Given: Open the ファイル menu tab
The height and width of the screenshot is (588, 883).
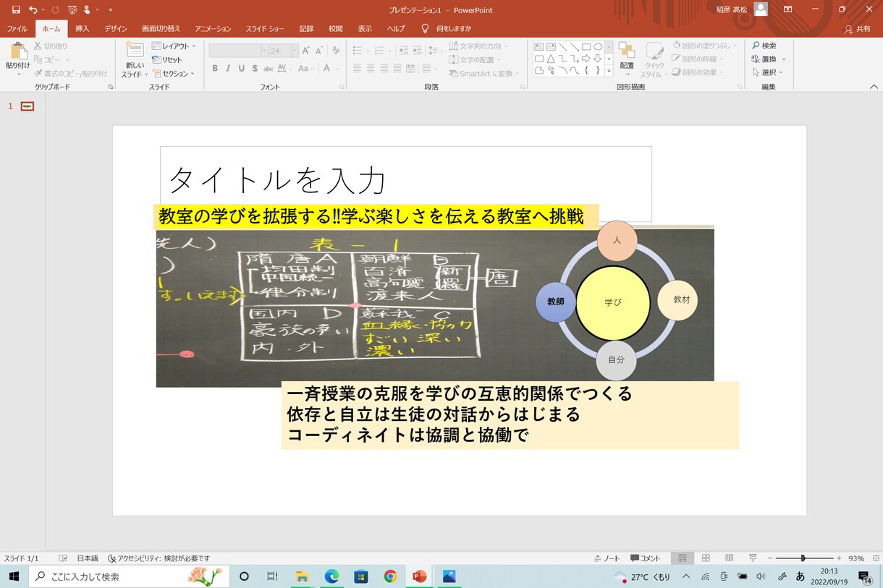Looking at the screenshot, I should click(17, 29).
